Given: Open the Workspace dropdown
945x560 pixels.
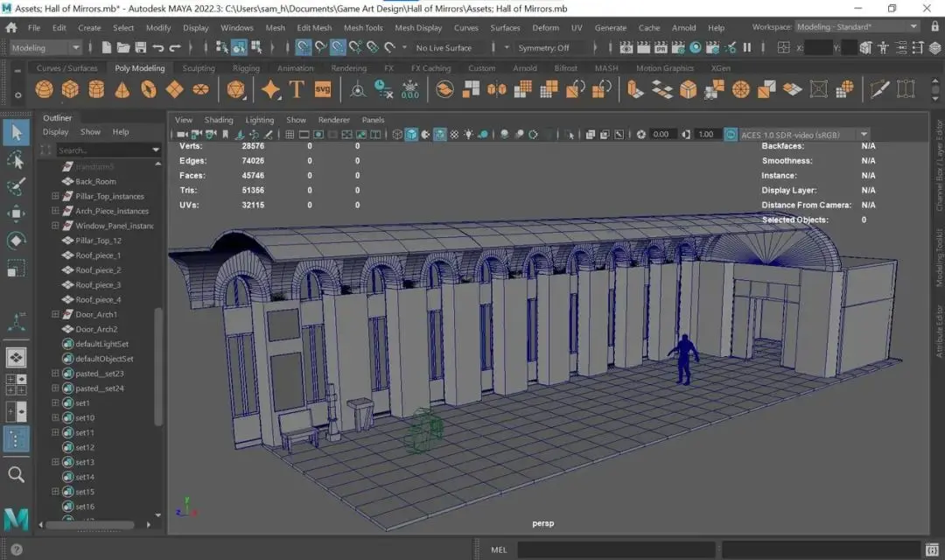Looking at the screenshot, I should click(x=857, y=27).
